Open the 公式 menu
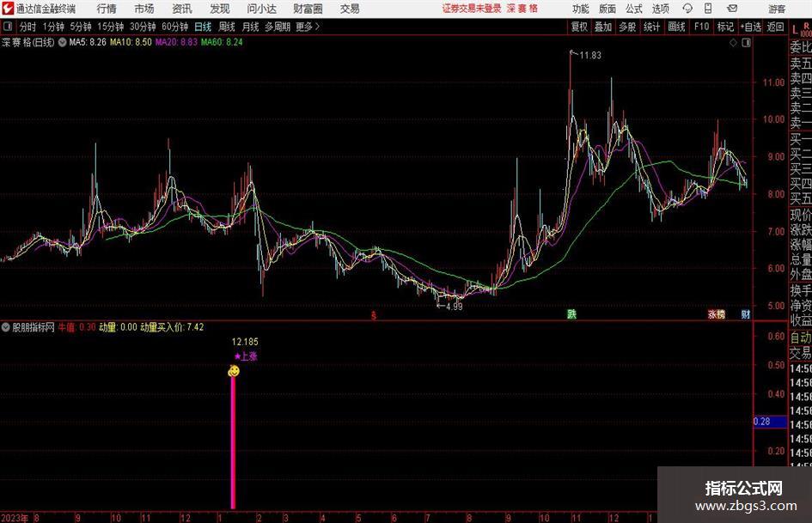The height and width of the screenshot is (523, 812). pyautogui.click(x=634, y=9)
